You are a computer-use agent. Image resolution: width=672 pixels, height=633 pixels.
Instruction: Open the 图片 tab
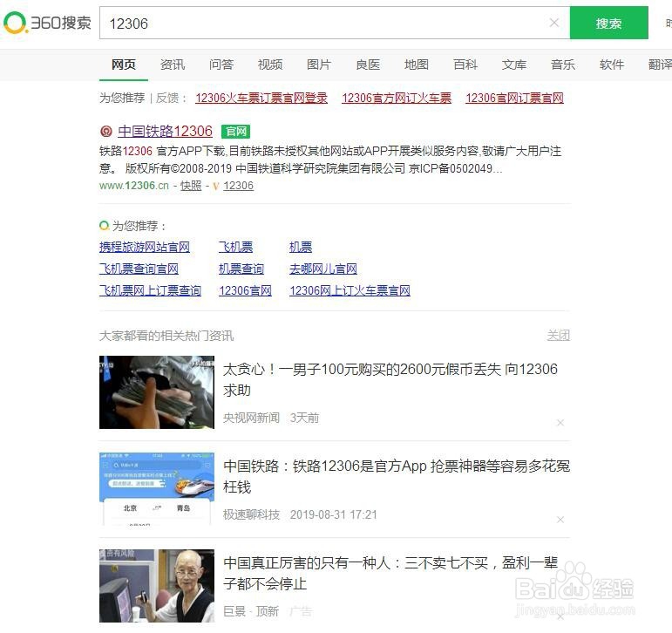pos(319,65)
